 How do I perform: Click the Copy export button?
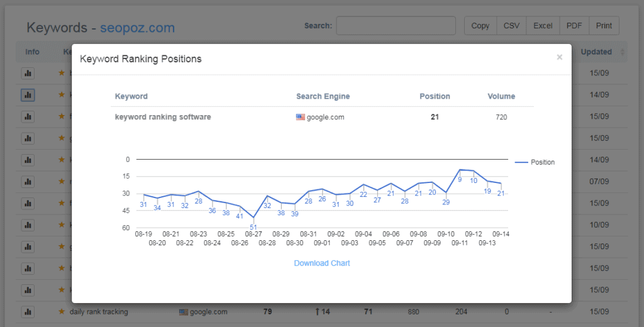click(480, 26)
